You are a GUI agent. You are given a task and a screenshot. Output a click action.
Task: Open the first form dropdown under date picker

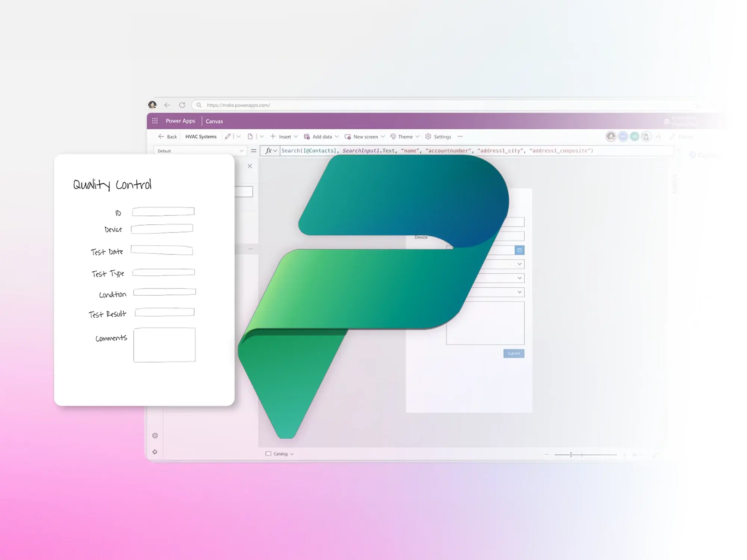[519, 264]
